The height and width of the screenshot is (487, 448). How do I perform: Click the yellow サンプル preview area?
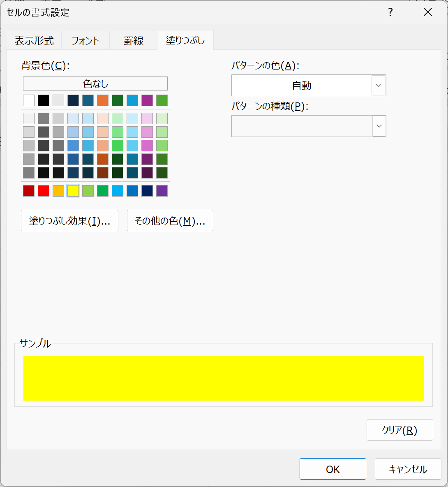pos(224,378)
